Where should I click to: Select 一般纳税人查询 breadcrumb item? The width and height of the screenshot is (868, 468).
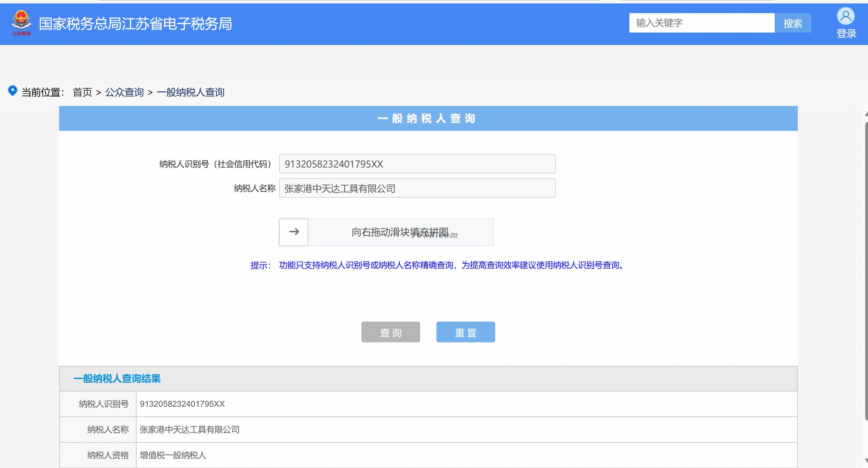click(190, 92)
